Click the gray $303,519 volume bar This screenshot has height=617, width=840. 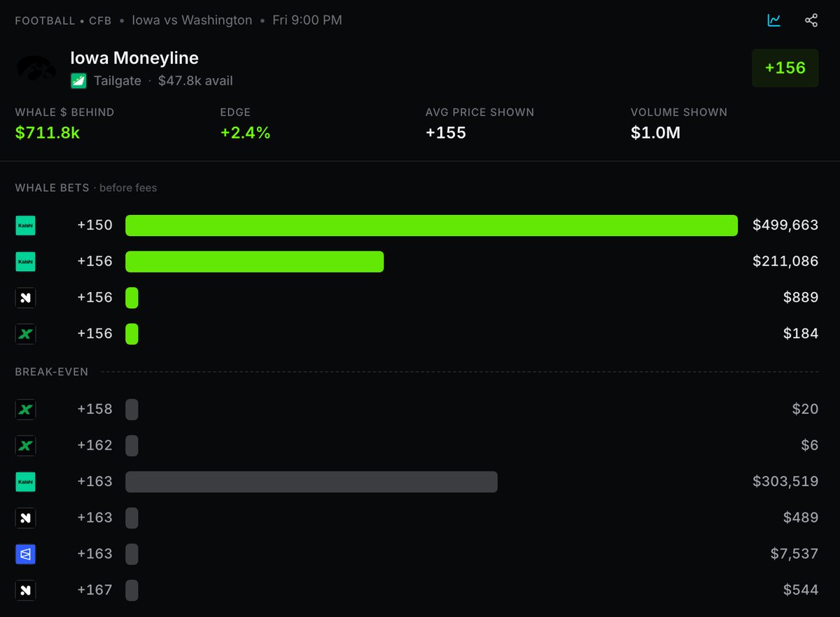pyautogui.click(x=311, y=482)
